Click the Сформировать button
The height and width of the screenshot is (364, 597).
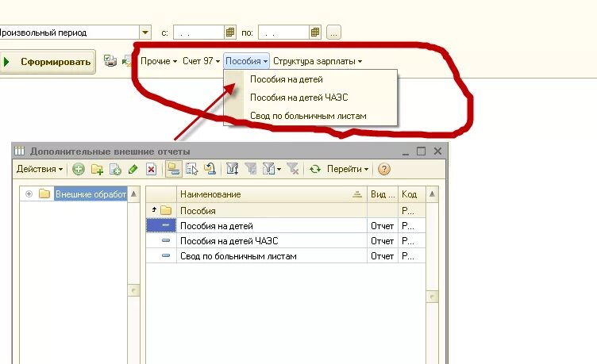coord(47,62)
